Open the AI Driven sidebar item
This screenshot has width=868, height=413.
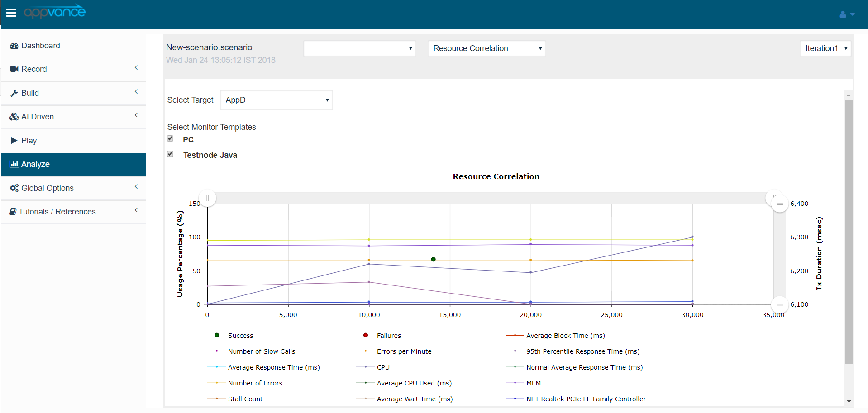pyautogui.click(x=73, y=117)
